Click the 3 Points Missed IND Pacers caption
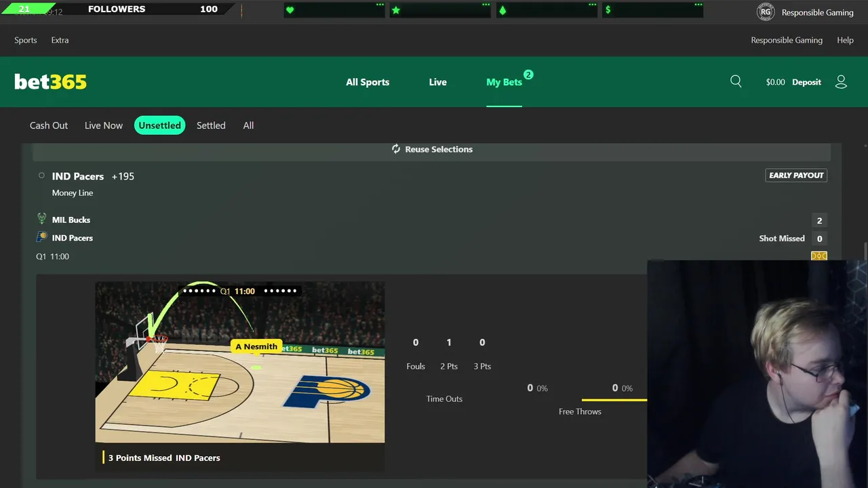The height and width of the screenshot is (488, 868). click(164, 457)
